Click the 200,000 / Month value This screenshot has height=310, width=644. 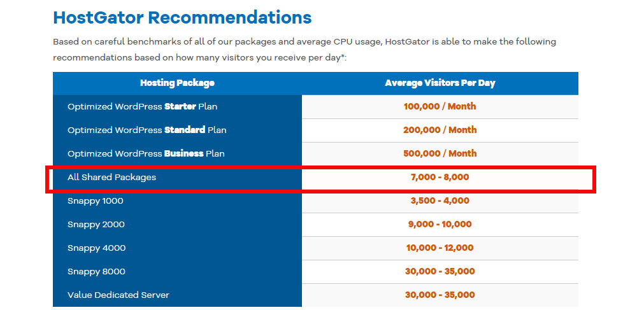coord(440,130)
